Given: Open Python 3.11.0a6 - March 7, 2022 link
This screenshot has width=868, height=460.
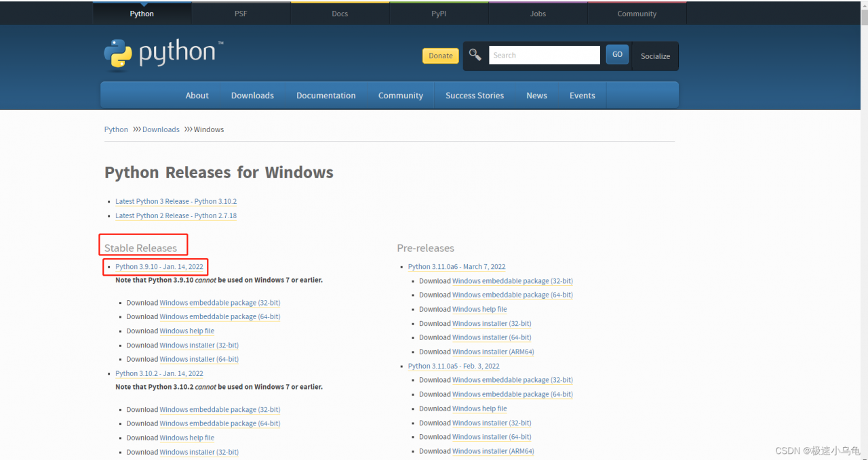Looking at the screenshot, I should [456, 267].
